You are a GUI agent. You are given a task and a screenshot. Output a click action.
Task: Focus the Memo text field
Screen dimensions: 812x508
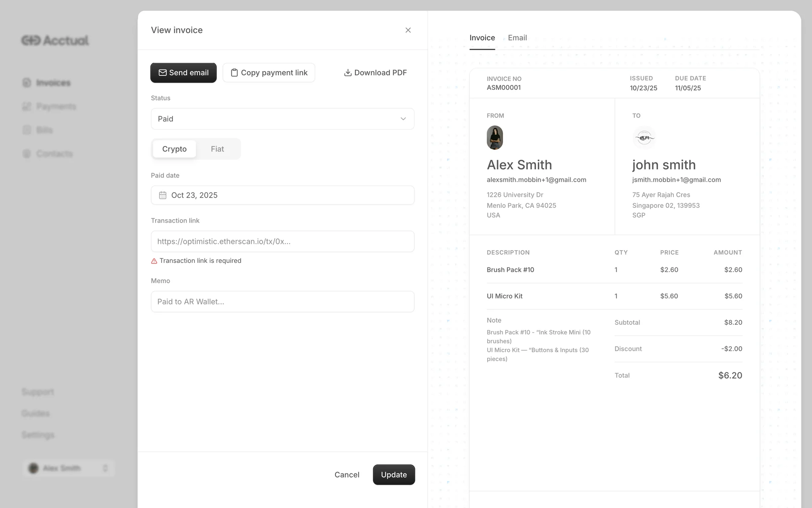coord(282,301)
